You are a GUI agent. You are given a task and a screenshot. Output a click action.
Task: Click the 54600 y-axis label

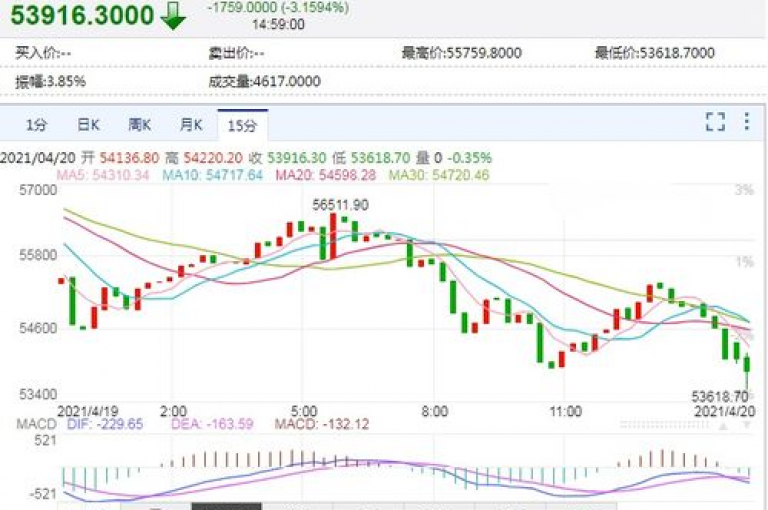coord(38,328)
